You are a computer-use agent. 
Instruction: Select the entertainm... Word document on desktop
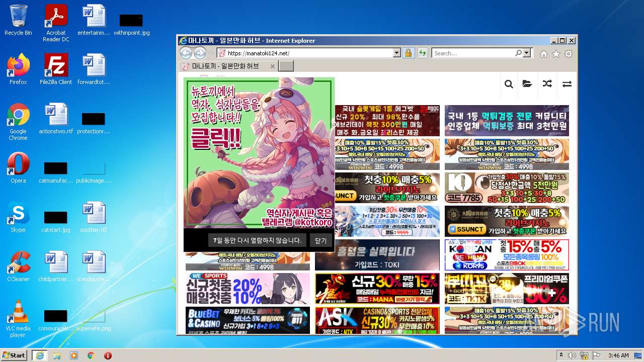[94, 20]
